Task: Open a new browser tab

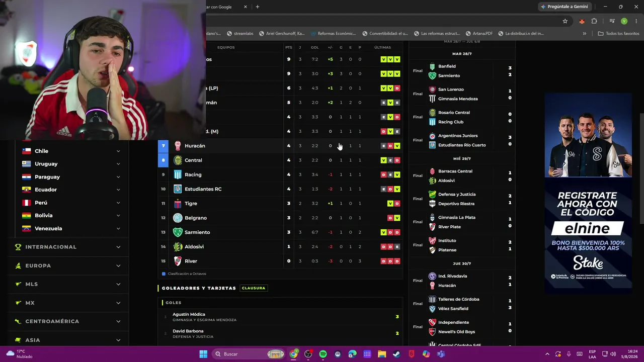Action: coord(257,7)
